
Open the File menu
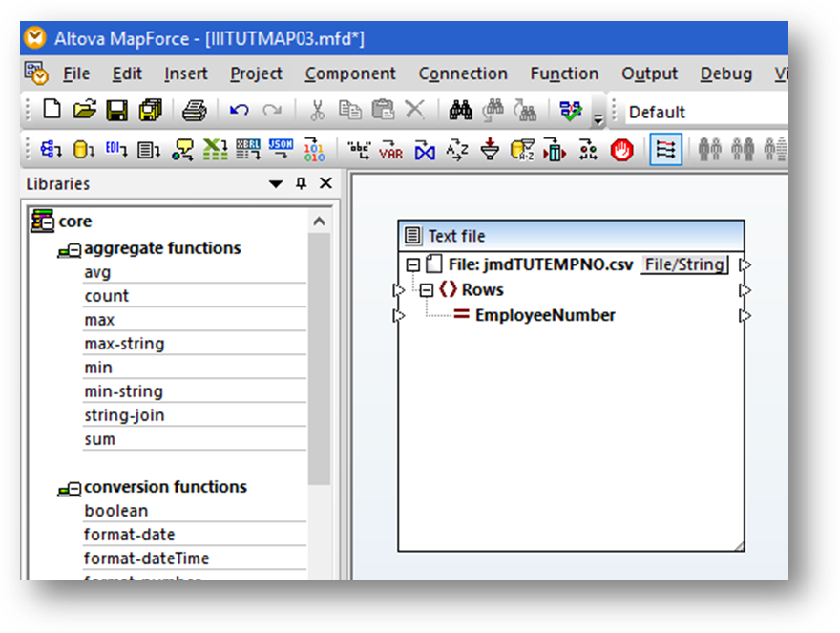click(x=76, y=74)
